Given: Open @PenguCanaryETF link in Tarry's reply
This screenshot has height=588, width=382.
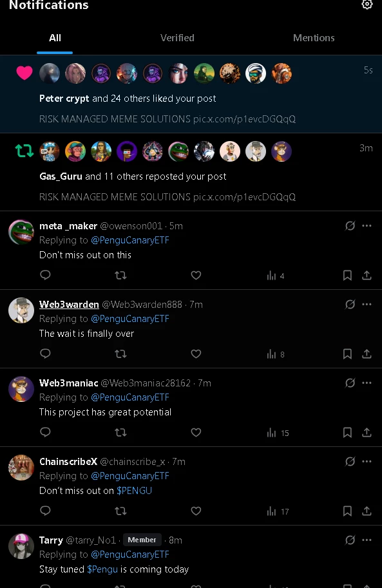Looking at the screenshot, I should [x=130, y=555].
